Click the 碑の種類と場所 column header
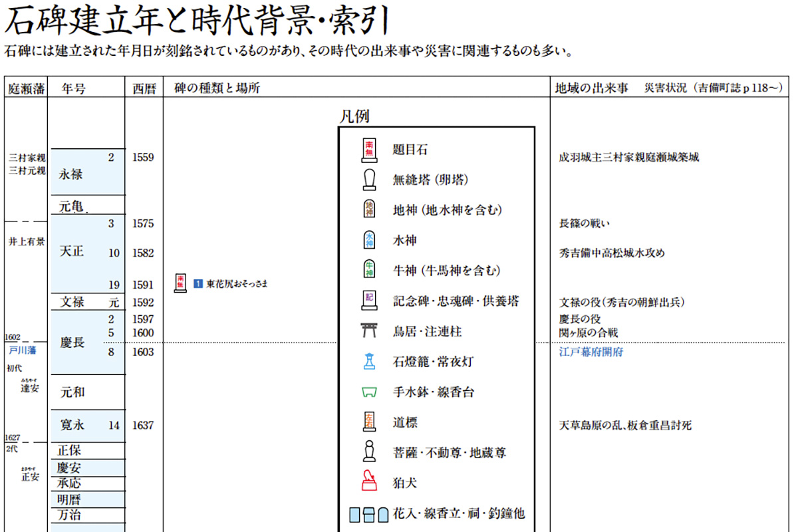The height and width of the screenshot is (532, 798). click(x=217, y=88)
